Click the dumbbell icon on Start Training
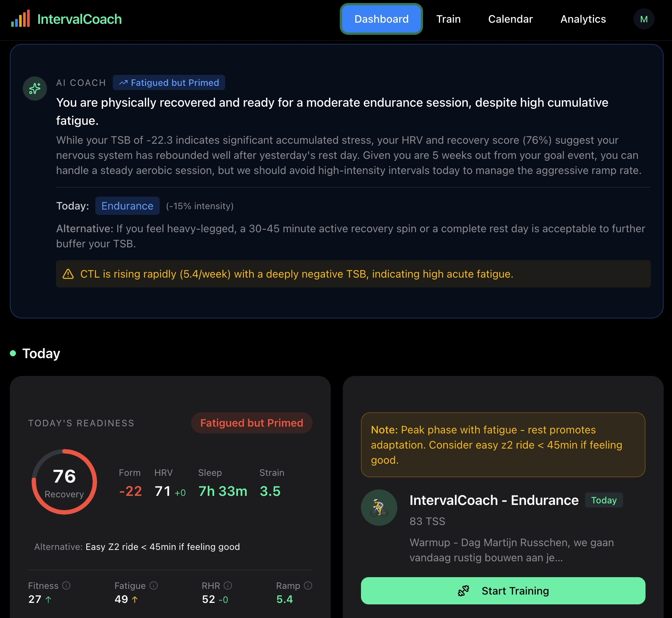The width and height of the screenshot is (672, 618). point(464,591)
